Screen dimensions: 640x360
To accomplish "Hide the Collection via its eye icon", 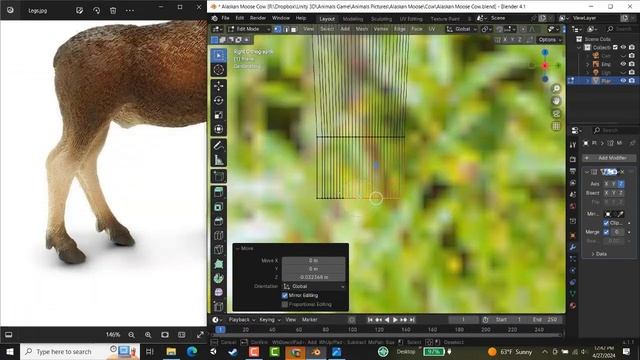I will (x=623, y=47).
